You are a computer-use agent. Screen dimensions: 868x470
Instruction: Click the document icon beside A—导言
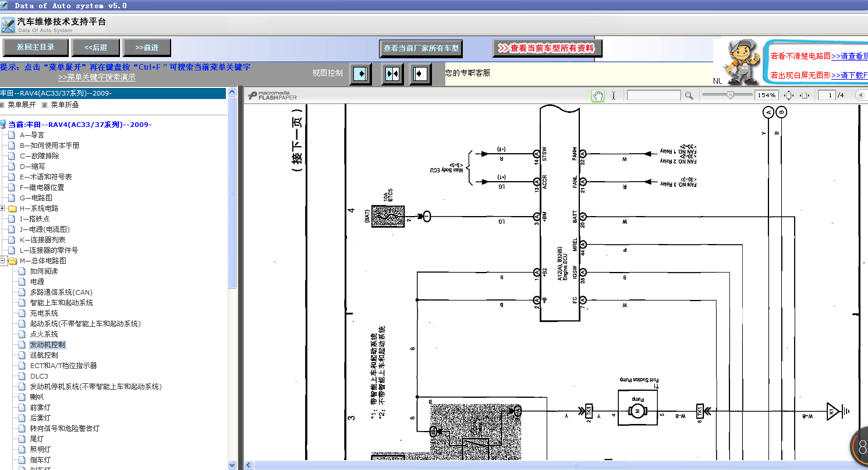point(12,135)
